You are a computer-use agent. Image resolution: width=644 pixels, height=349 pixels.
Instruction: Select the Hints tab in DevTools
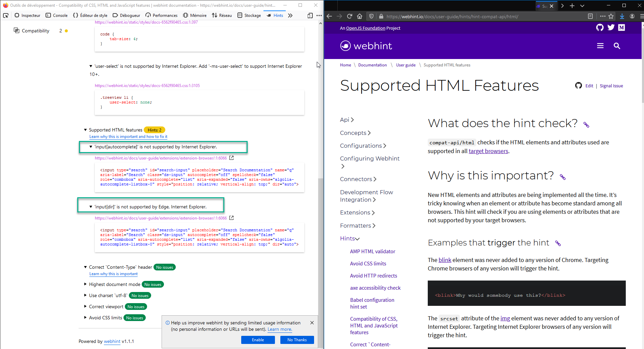[x=275, y=16]
